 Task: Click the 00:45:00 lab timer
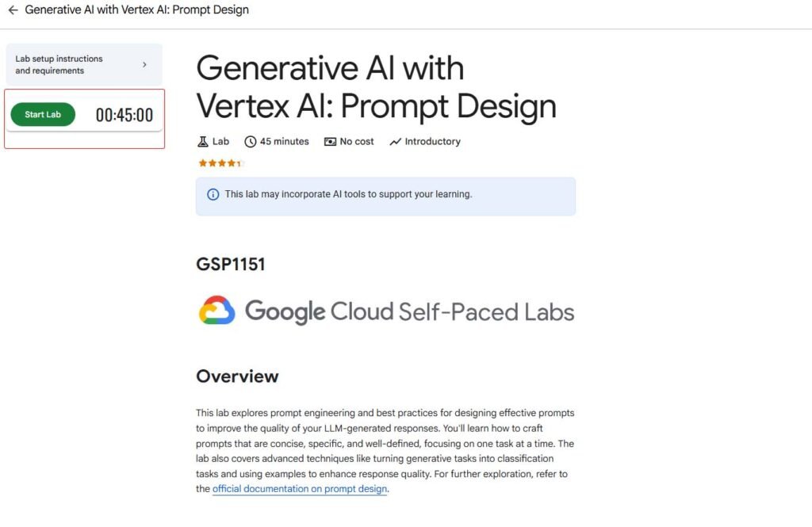tap(124, 115)
